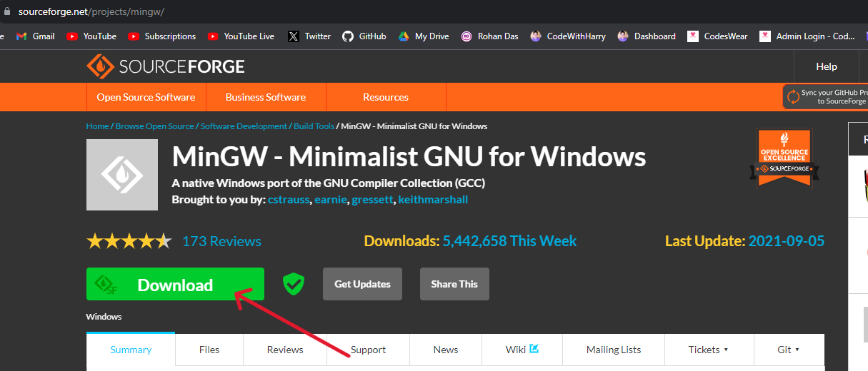Image resolution: width=868 pixels, height=371 pixels.
Task: Open Software Development breadcrumb link
Action: coord(244,126)
